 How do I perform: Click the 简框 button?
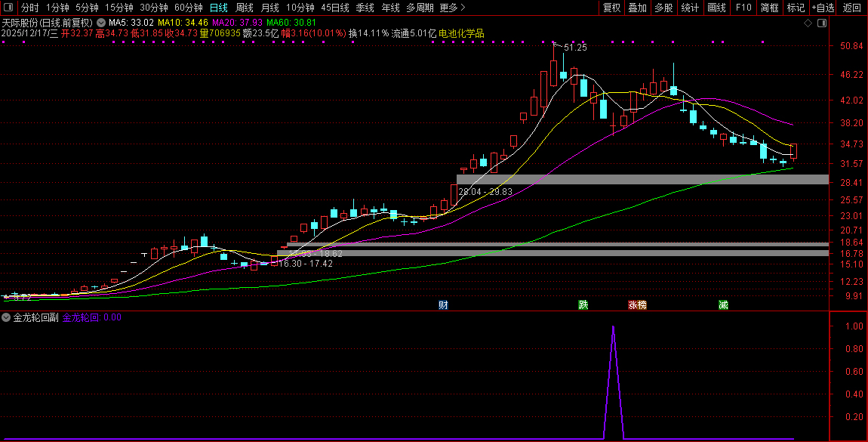(769, 8)
